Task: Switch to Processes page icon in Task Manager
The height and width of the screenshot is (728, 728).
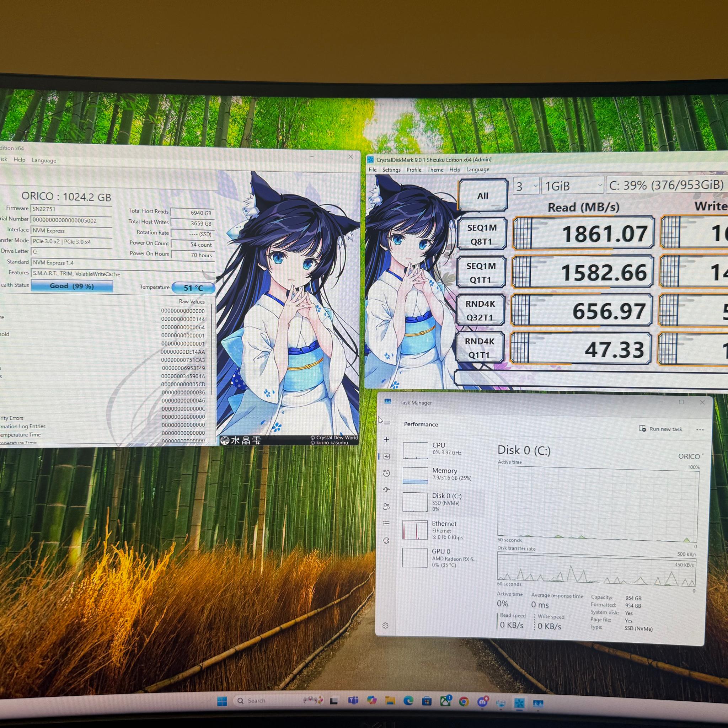Action: click(386, 439)
